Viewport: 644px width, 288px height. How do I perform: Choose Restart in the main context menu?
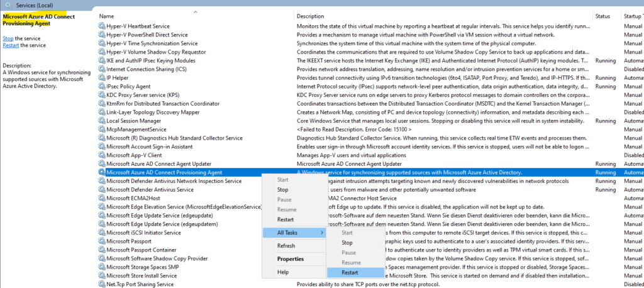(286, 219)
